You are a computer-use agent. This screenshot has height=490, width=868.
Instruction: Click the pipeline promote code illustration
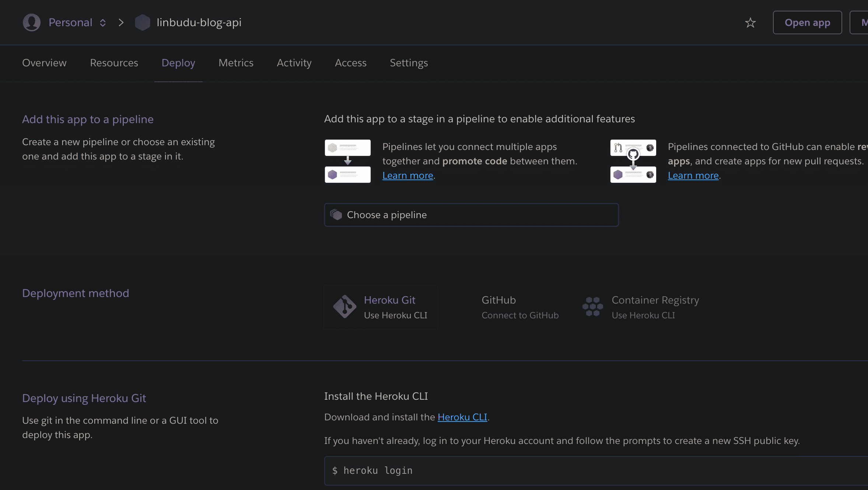[347, 161]
